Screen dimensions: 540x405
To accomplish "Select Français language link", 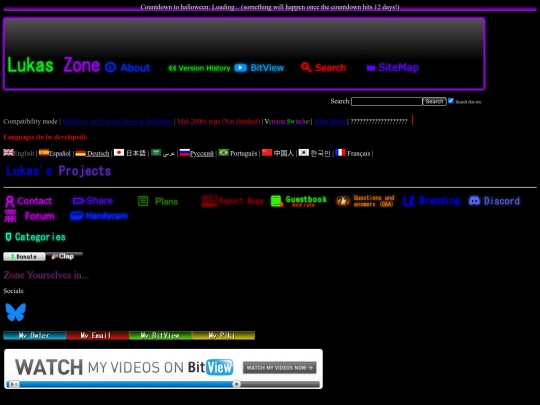I will click(x=359, y=153).
